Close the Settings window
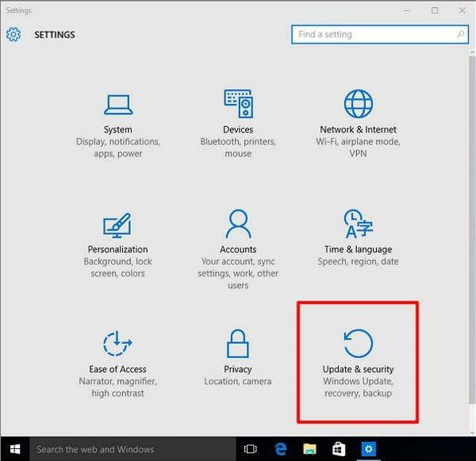Screen dimensions: 476x461 click(462, 10)
